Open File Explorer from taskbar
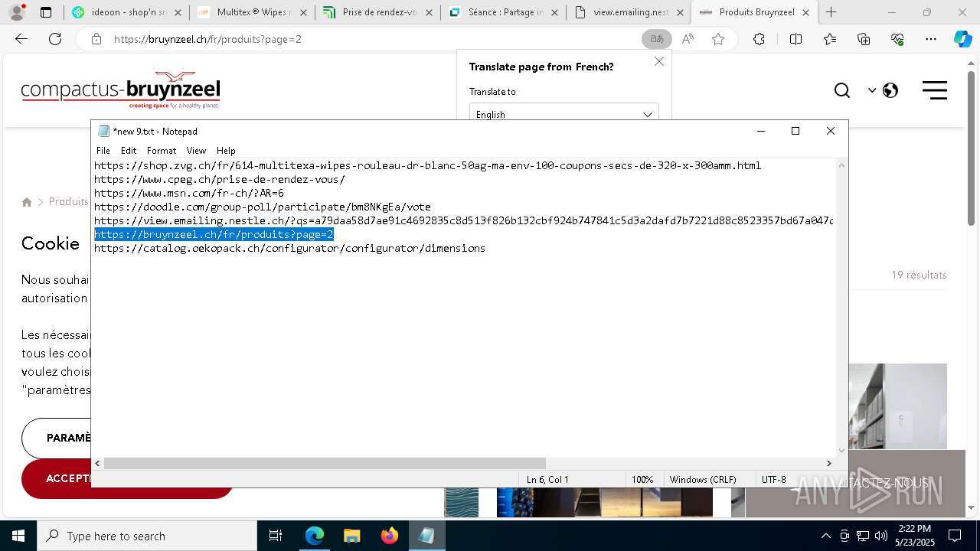 click(351, 536)
